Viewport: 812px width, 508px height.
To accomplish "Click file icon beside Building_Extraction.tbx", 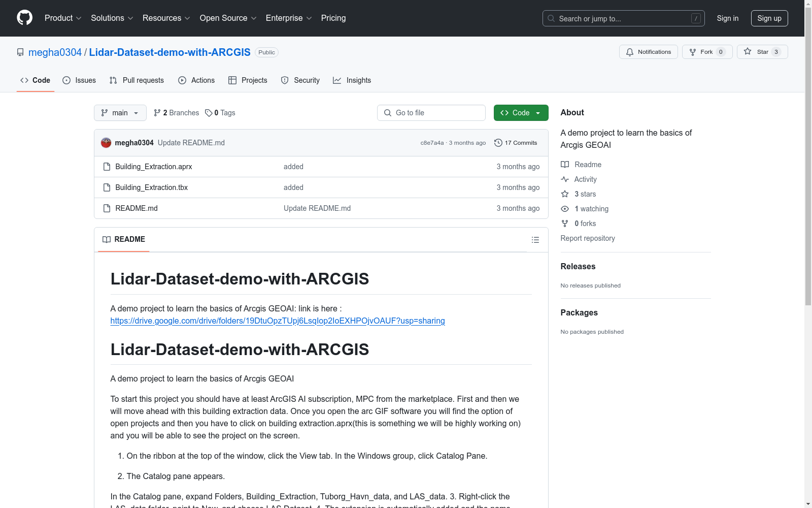I will (x=107, y=187).
